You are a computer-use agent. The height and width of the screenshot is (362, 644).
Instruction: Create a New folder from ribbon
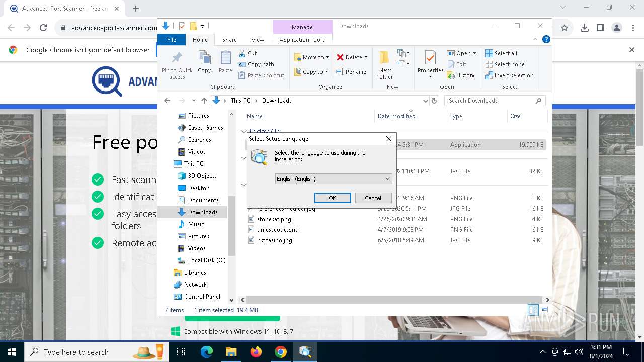coord(385,65)
